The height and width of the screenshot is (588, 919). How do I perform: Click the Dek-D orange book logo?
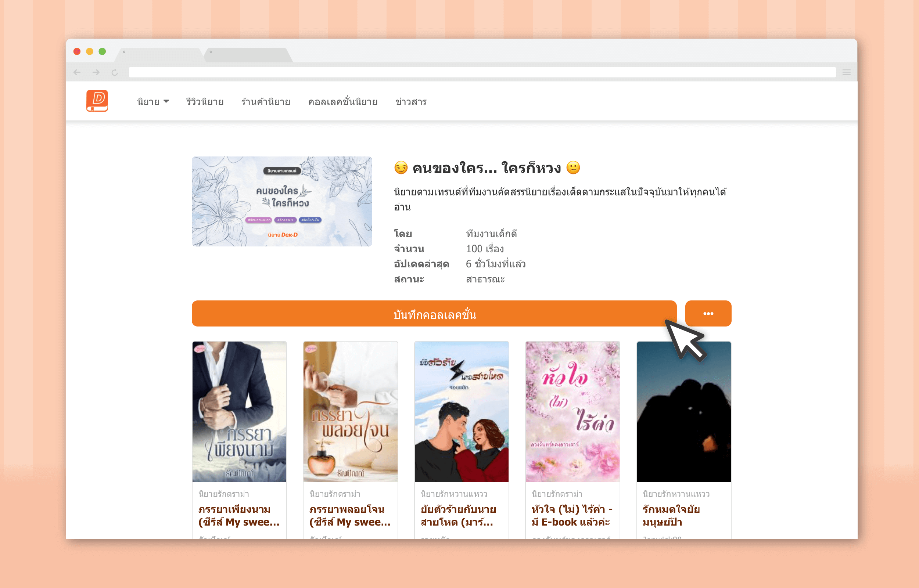(97, 101)
